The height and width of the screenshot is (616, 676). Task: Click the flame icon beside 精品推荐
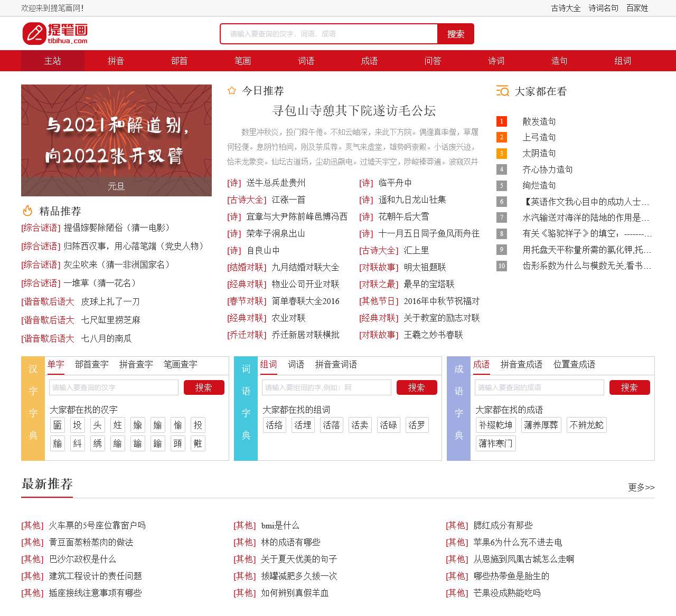point(27,211)
